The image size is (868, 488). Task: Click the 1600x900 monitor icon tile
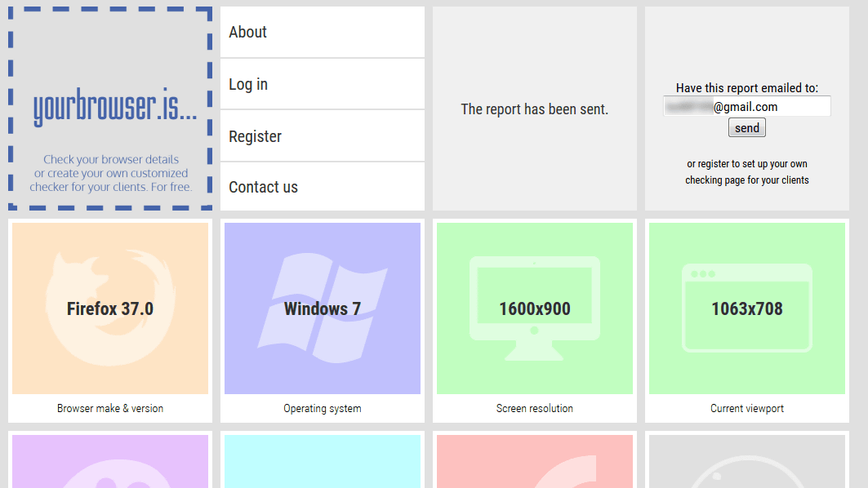(535, 308)
